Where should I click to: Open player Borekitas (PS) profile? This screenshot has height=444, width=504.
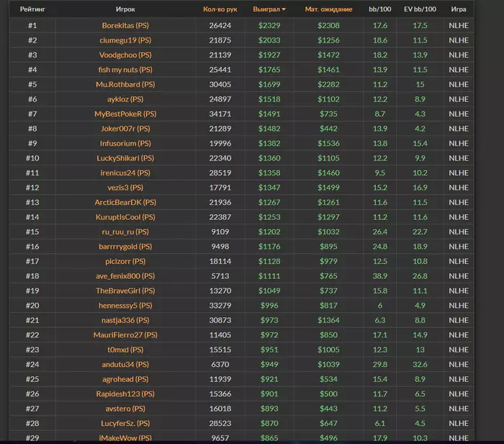click(125, 25)
